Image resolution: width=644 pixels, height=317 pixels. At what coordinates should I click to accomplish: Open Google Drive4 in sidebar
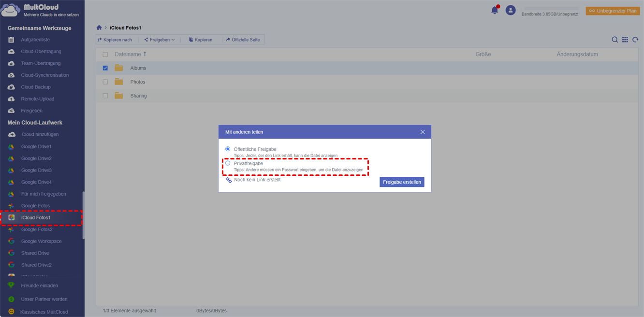tap(36, 182)
